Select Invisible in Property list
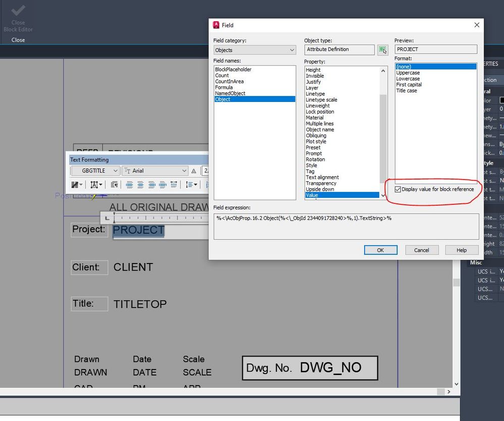Viewport: 504px width, 421px height. pyautogui.click(x=315, y=76)
